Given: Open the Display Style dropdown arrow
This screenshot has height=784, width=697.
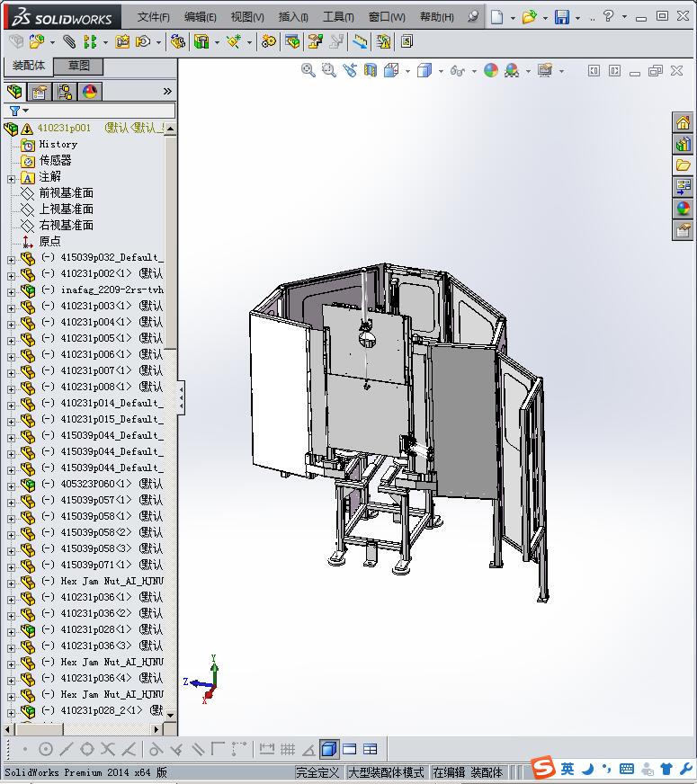Looking at the screenshot, I should tap(441, 72).
